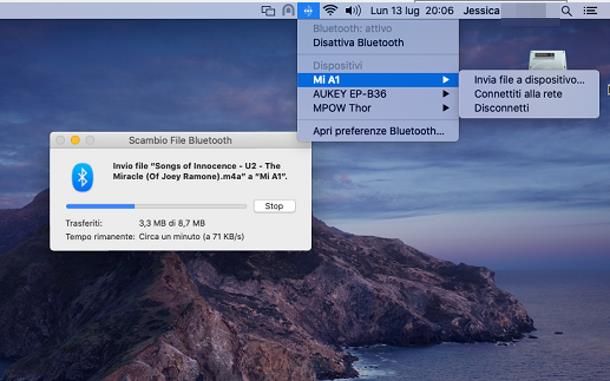Click the "Dispositivi" section header
The height and width of the screenshot is (381, 610).
338,65
